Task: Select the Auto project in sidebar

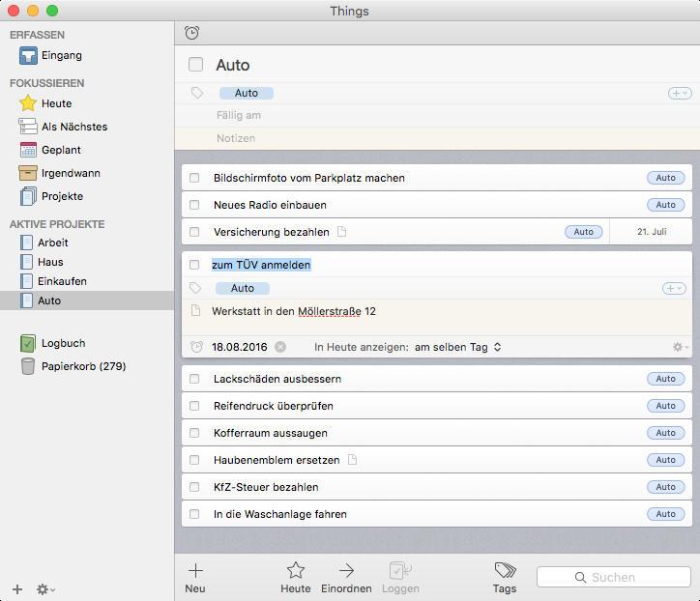Action: pos(87,300)
